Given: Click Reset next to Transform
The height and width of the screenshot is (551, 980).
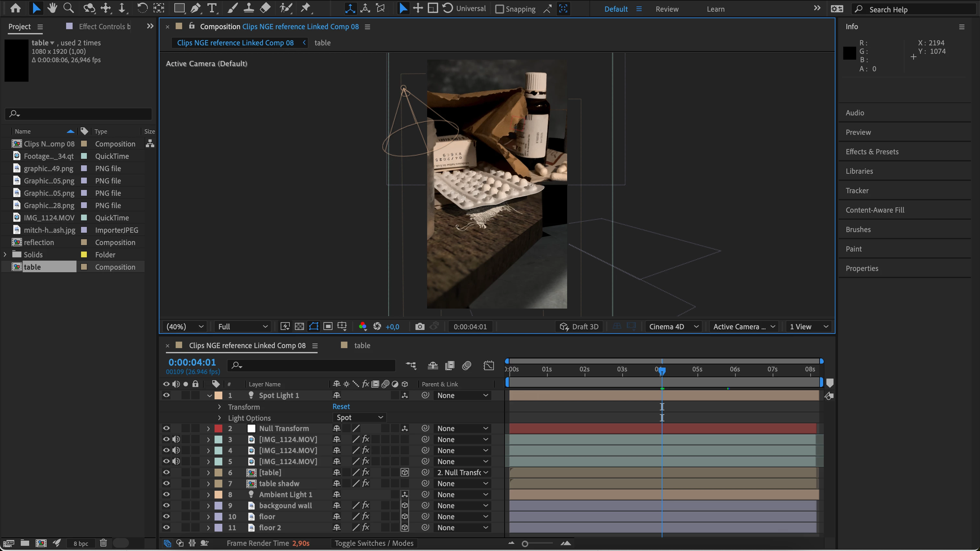Looking at the screenshot, I should [x=341, y=406].
